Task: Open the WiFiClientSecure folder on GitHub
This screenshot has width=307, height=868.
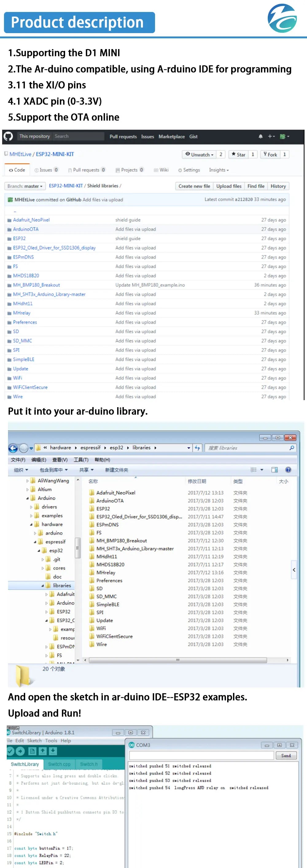Action: (x=30, y=387)
